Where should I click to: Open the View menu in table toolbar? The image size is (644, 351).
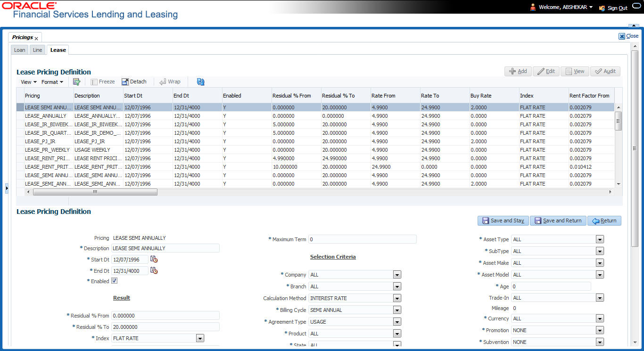(x=28, y=82)
